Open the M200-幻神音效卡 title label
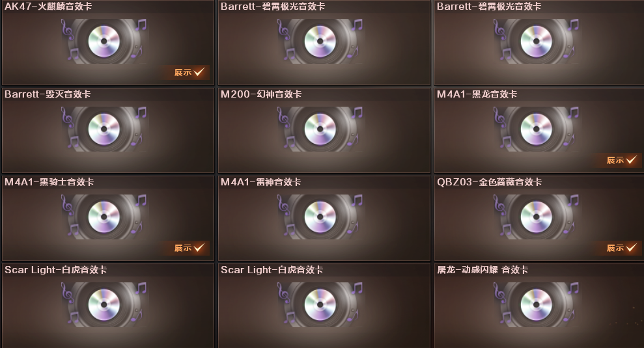644x348 pixels. click(261, 94)
